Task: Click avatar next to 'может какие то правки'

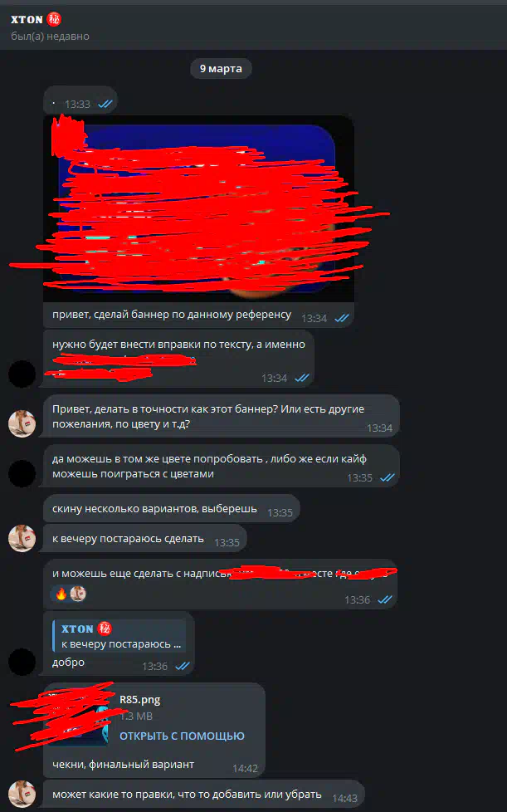Action: click(22, 795)
